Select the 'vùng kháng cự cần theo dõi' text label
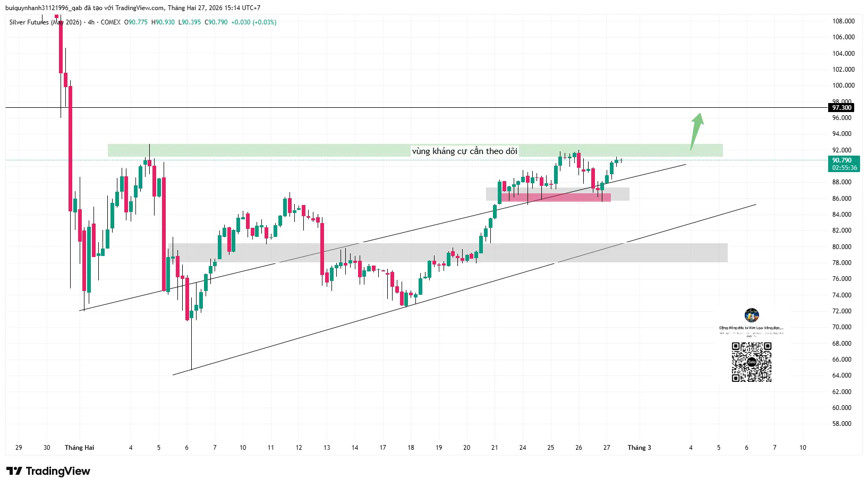The image size is (868, 487). tap(464, 151)
